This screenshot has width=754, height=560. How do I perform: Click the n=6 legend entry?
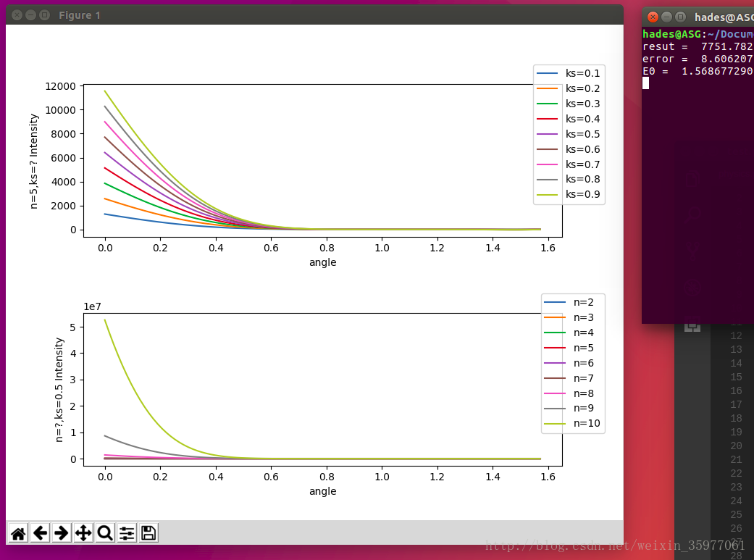tap(569, 363)
